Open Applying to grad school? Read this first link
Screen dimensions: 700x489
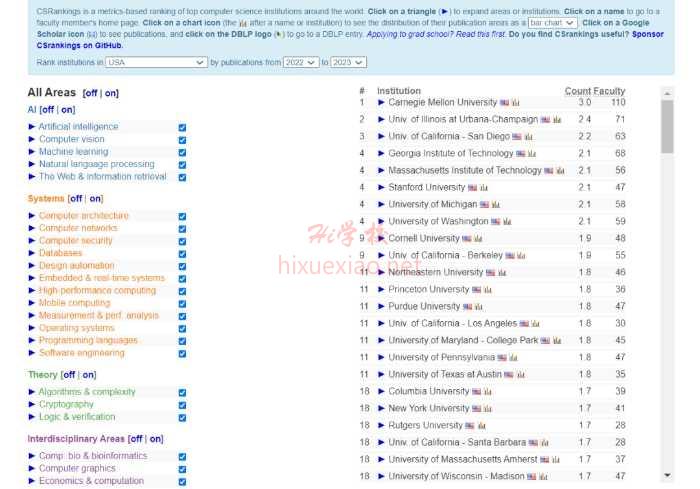coord(436,34)
